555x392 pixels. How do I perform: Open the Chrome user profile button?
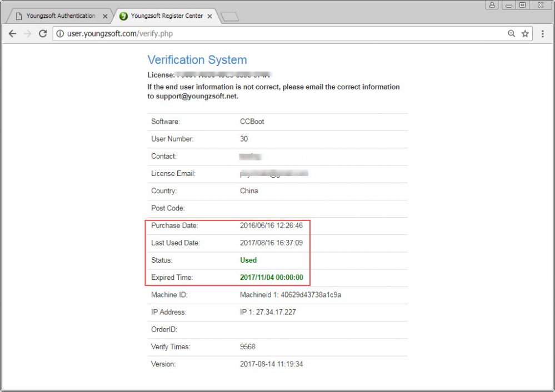coord(492,5)
